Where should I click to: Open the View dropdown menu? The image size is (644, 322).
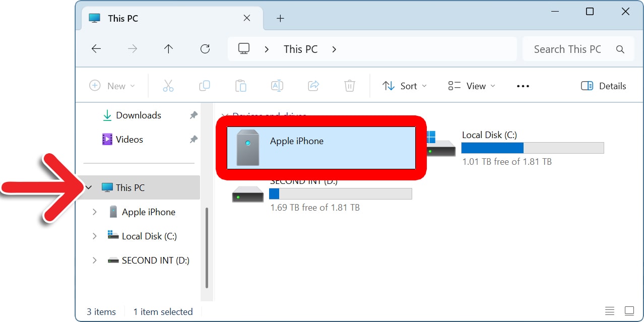[472, 86]
